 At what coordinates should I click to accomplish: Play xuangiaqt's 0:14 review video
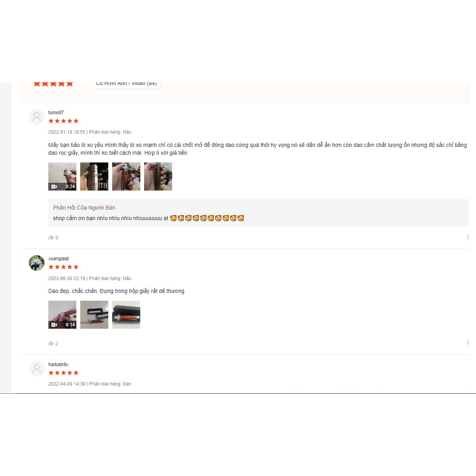(x=62, y=315)
